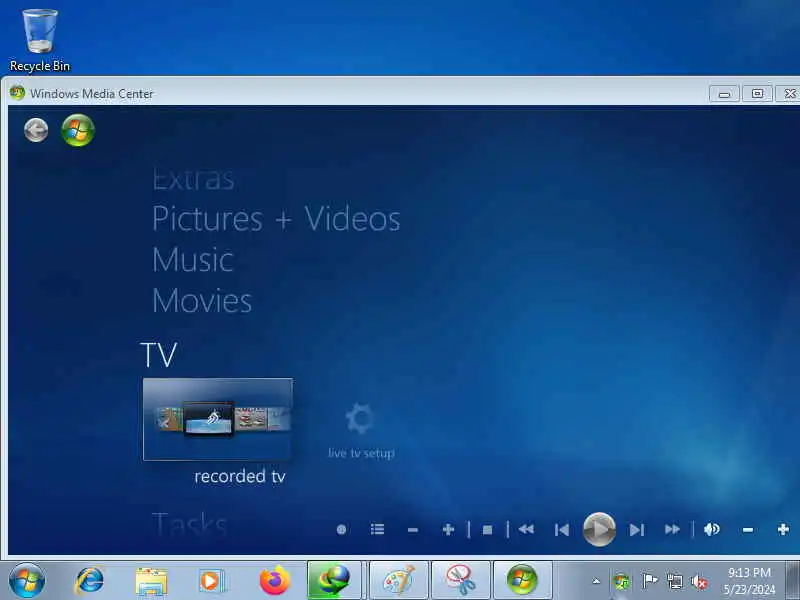
Task: Maximize the Windows Media Center window
Action: tap(758, 94)
